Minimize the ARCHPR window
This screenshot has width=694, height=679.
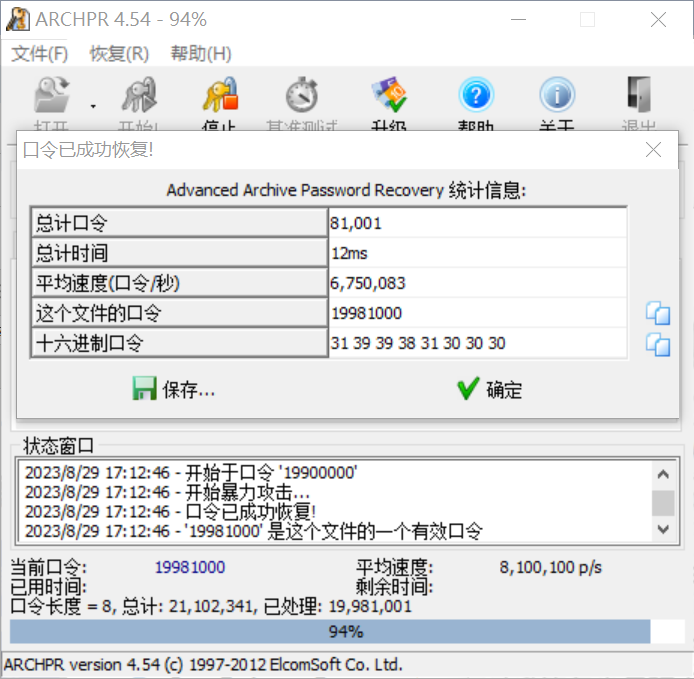click(x=518, y=19)
